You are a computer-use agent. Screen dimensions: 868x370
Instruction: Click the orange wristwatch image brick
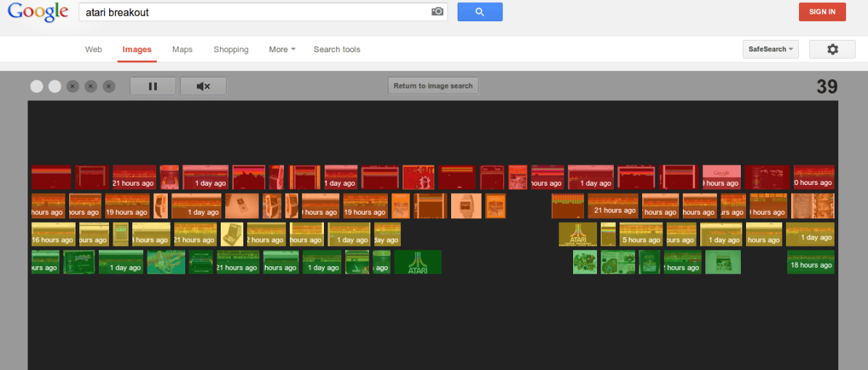466,206
